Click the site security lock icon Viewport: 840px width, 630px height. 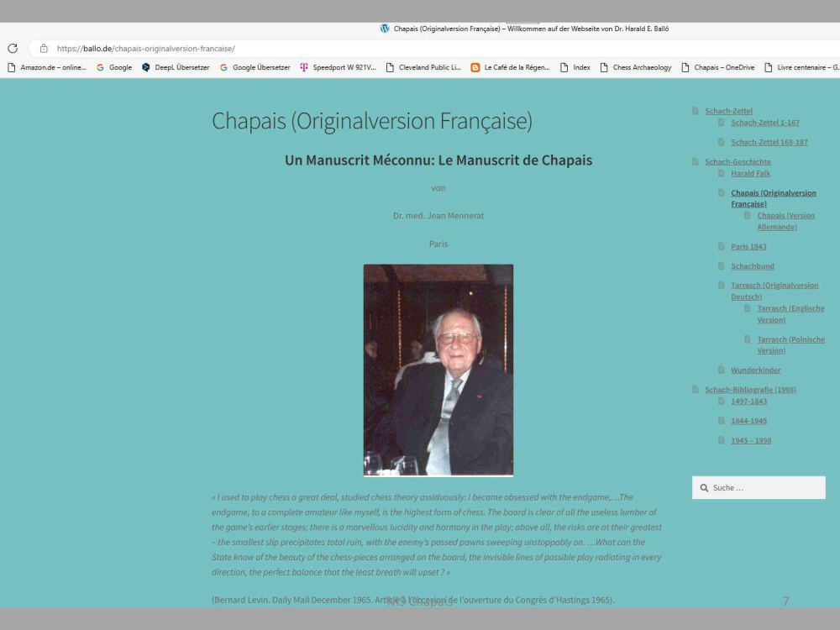pos(44,49)
